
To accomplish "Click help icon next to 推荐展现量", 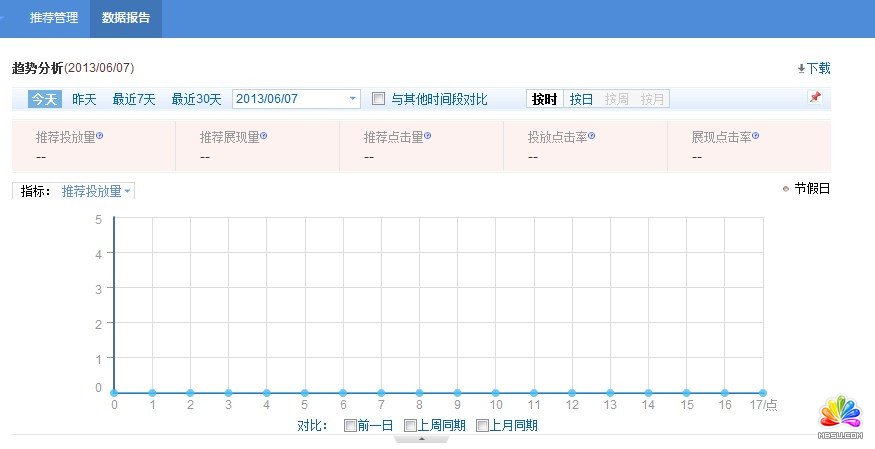I will click(x=264, y=135).
